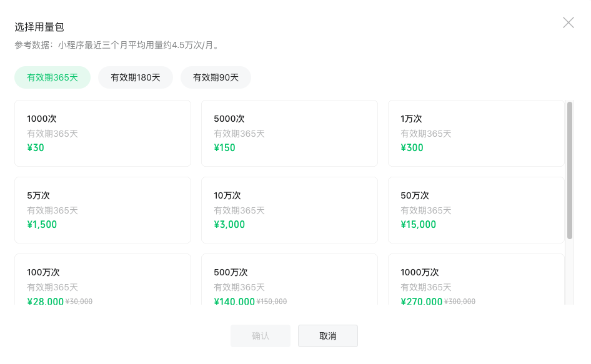This screenshot has height=364, width=591.
Task: Click the dialog scrollbar thumb
Action: [570, 169]
